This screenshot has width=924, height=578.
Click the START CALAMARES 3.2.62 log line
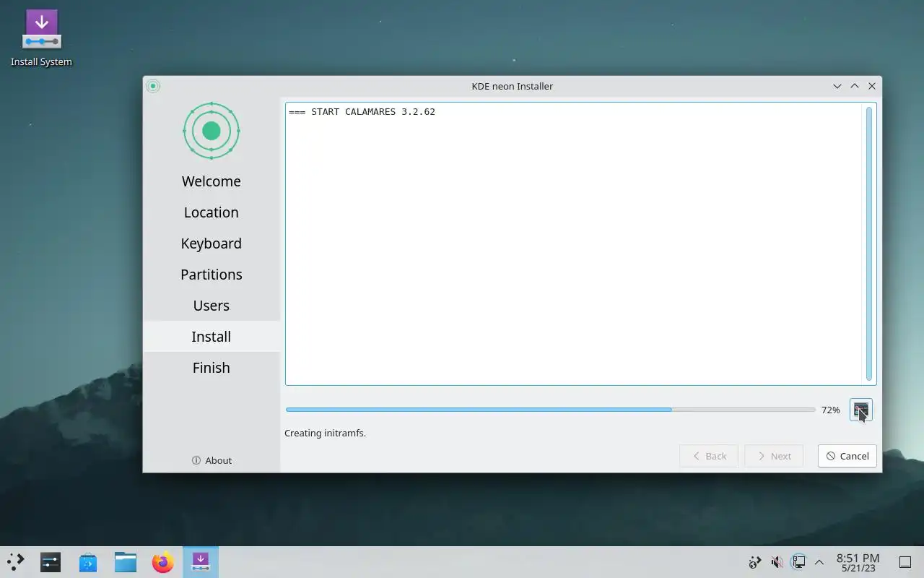[x=362, y=112]
